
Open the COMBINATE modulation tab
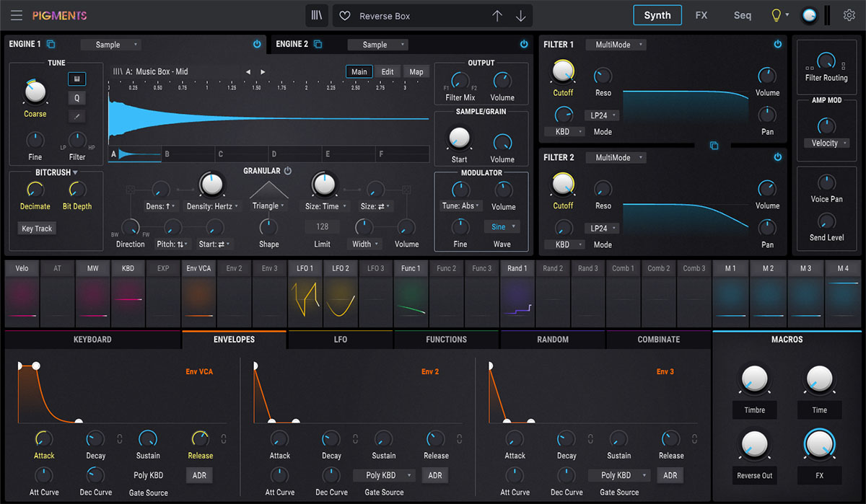coord(659,339)
